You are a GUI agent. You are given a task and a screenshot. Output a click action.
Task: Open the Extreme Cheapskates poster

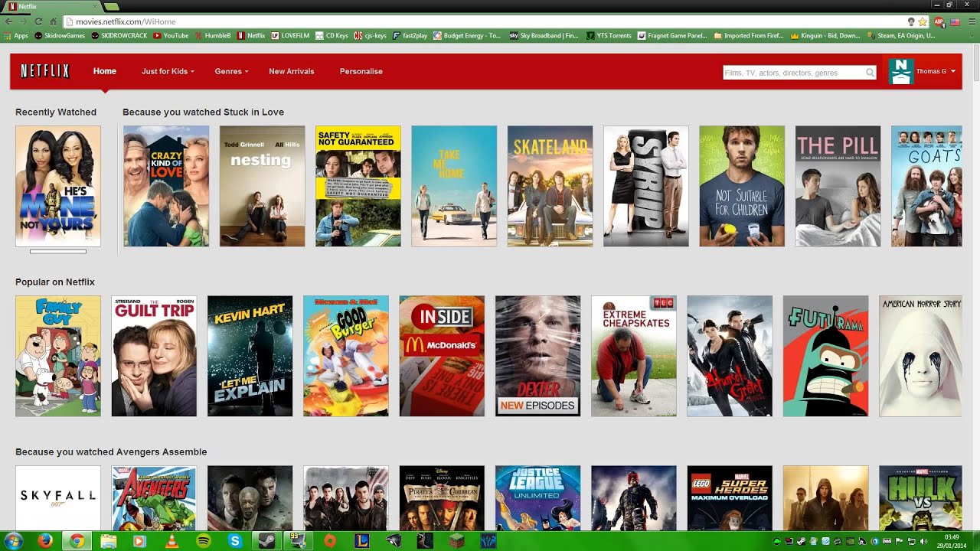(634, 356)
